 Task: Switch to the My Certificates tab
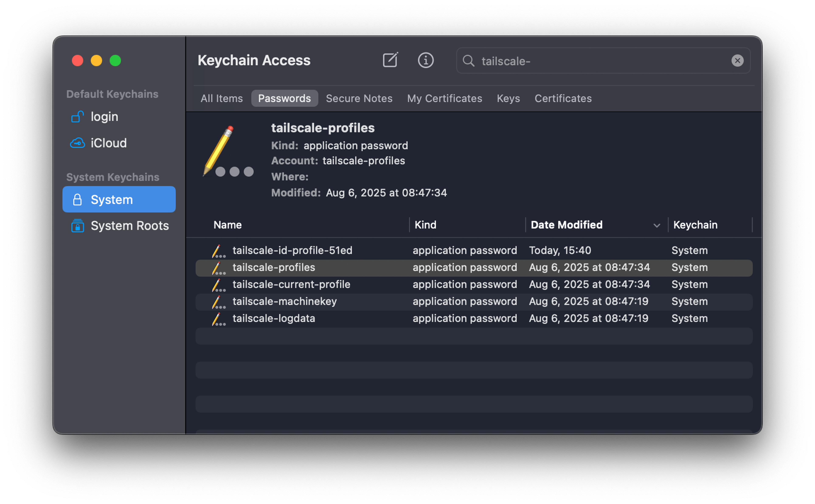pos(444,98)
